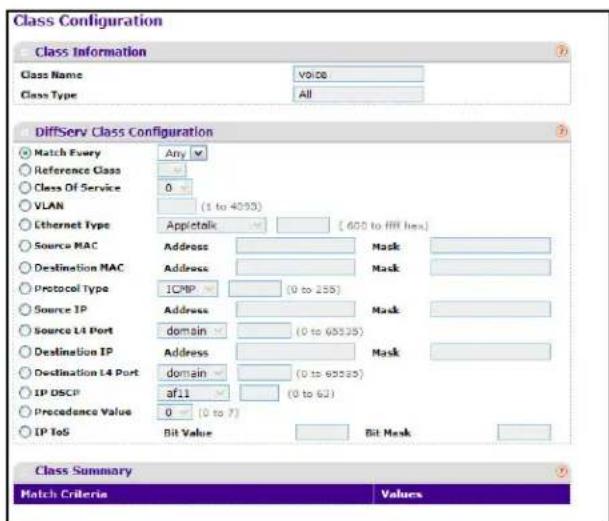
Task: Open the Match Every 'Any' dropdown
Action: [x=183, y=153]
